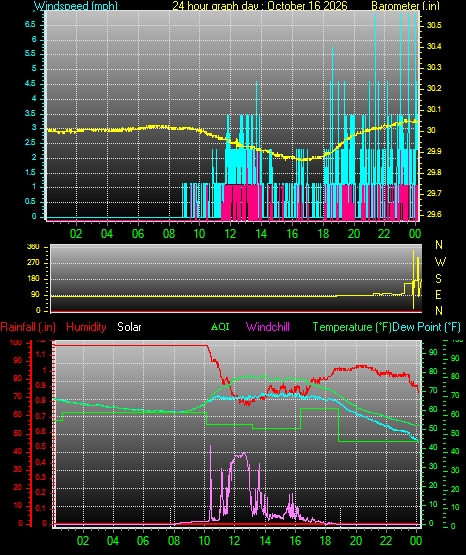466x555 pixels.
Task: Click the 29.9 barometer axis value
Action: tap(434, 151)
